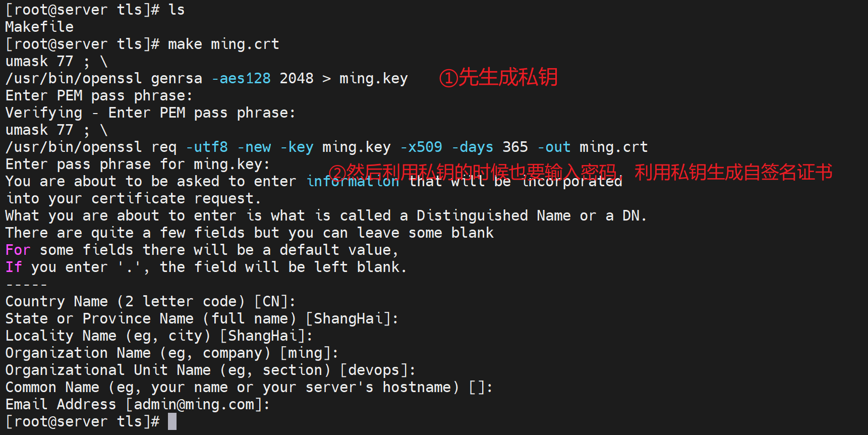Click the 'make ming.crt' command text
868x435 pixels.
[x=223, y=44]
